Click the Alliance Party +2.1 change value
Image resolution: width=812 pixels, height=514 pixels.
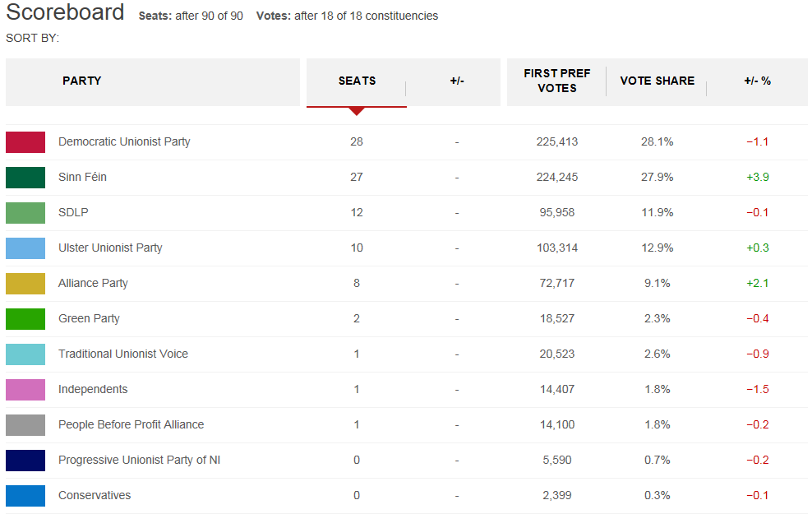click(x=757, y=284)
